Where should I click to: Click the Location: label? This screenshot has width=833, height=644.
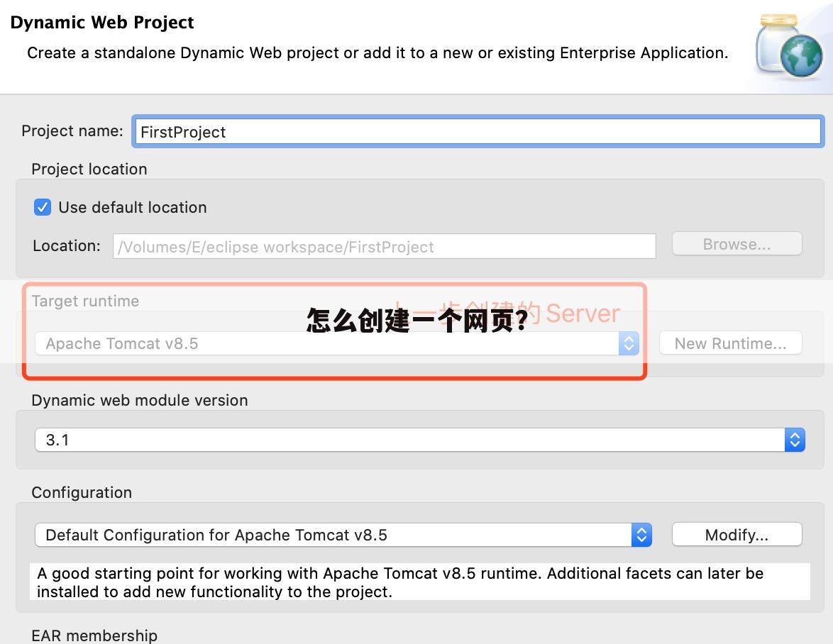(67, 246)
